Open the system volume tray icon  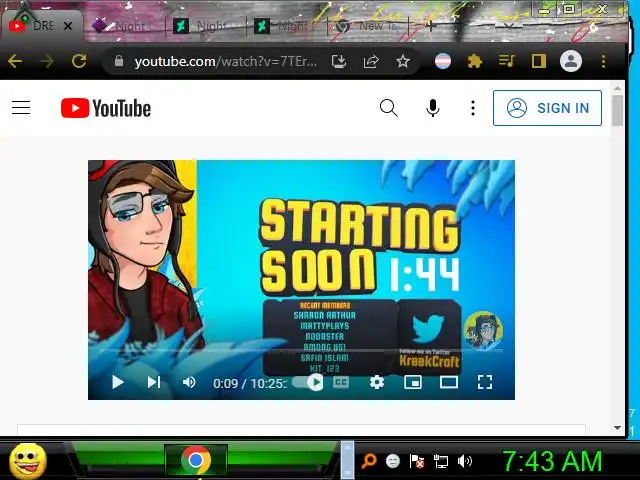pos(464,461)
